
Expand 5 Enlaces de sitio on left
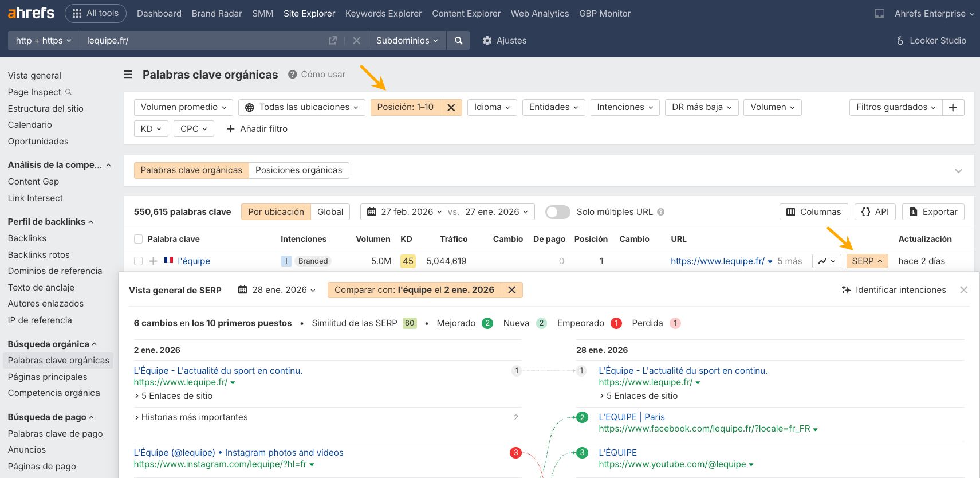(174, 396)
